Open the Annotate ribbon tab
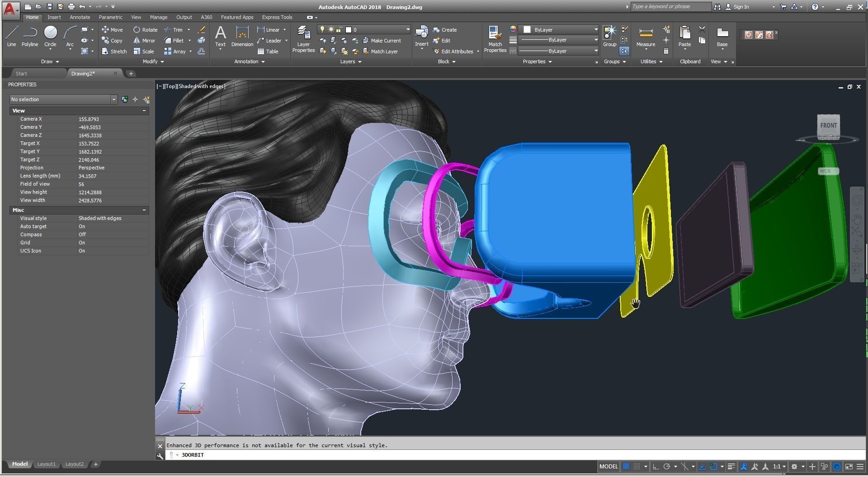This screenshot has height=477, width=868. click(x=80, y=17)
